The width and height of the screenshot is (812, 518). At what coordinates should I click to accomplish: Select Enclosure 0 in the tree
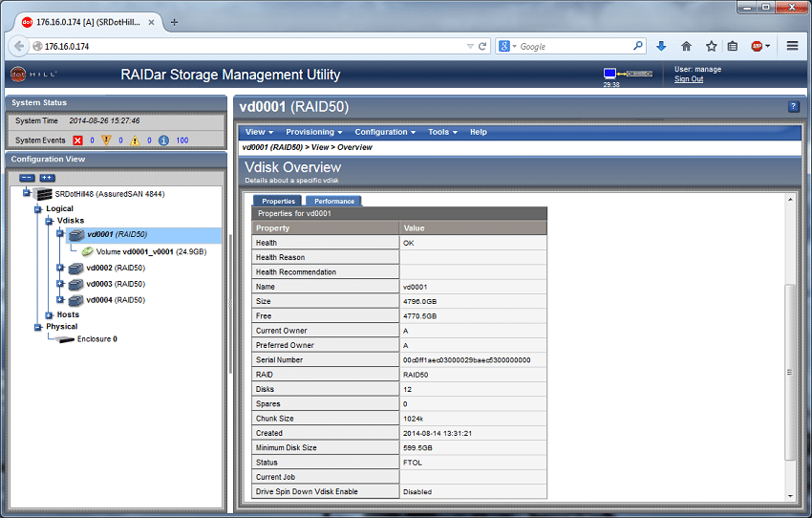(96, 339)
